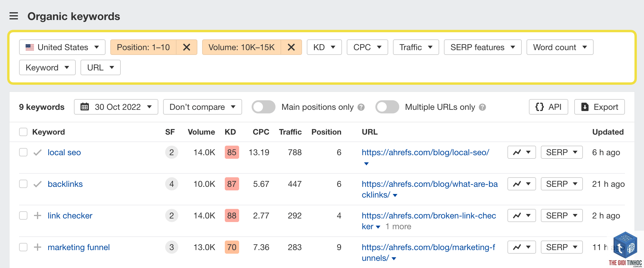Expand URL arrow under local-seo link

pos(366,164)
